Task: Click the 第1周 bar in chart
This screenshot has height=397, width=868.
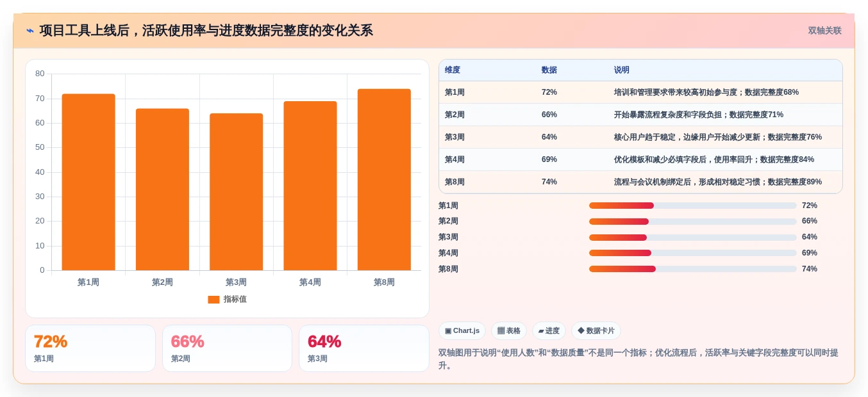Action: tap(88, 182)
